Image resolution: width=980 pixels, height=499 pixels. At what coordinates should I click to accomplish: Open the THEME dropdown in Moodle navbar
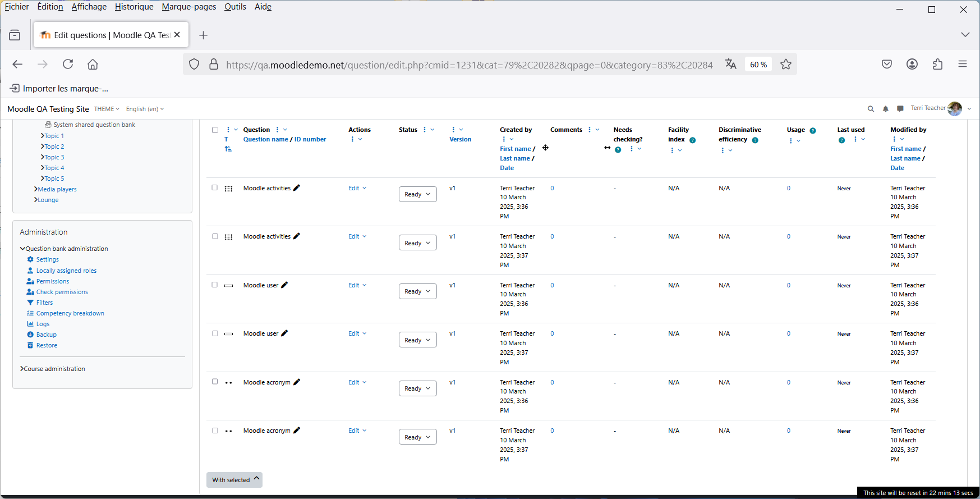click(107, 109)
